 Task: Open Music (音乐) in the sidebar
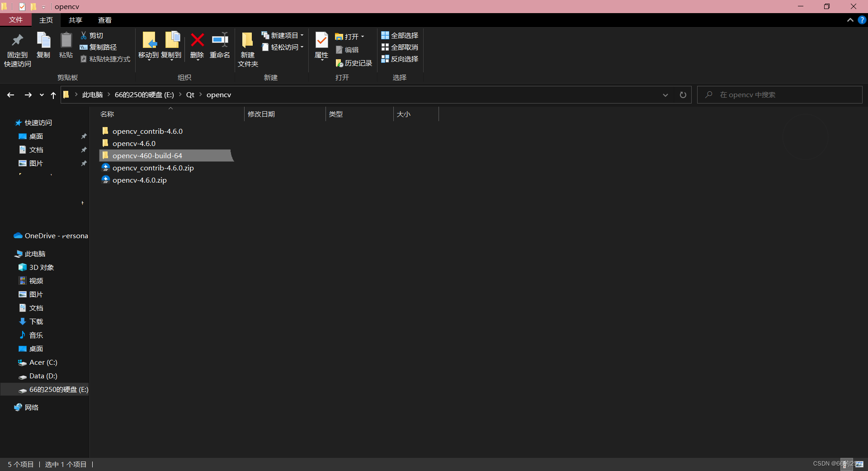[x=36, y=335]
